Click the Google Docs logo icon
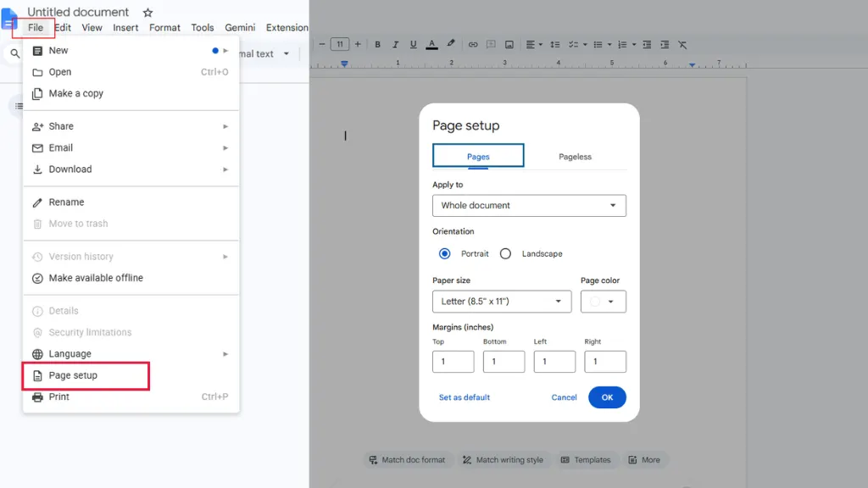Screen dimensions: 868x488 (9, 19)
